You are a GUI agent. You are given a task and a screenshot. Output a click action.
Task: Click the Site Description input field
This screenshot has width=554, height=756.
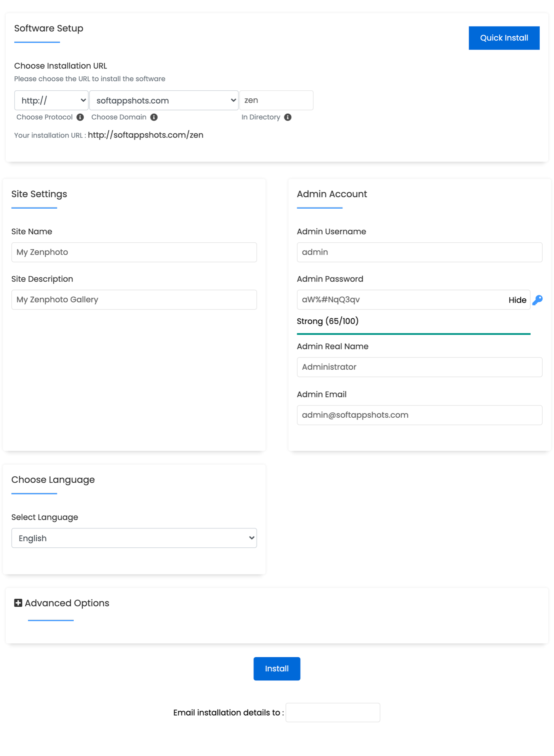(134, 300)
